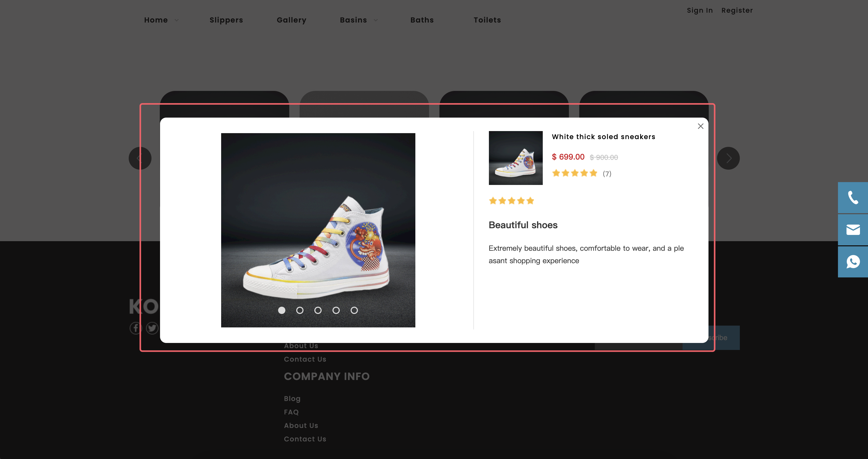Open the FAQ footer link

tap(291, 412)
